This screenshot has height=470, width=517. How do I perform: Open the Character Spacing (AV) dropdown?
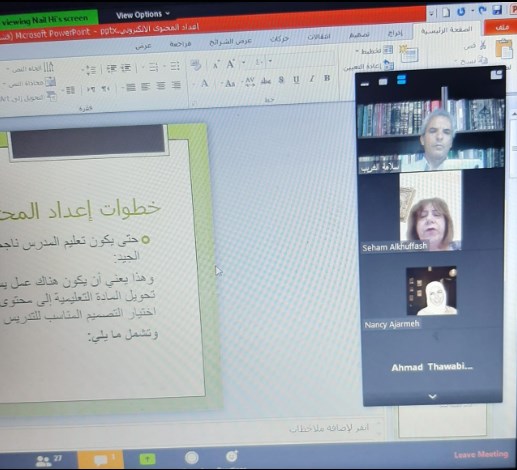pyautogui.click(x=249, y=82)
